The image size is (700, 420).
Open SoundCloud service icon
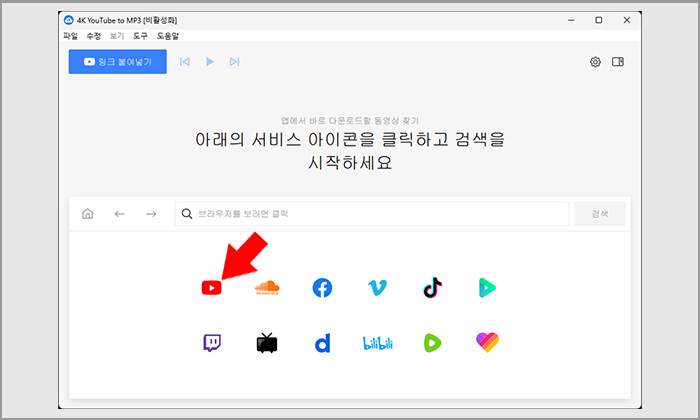[267, 288]
